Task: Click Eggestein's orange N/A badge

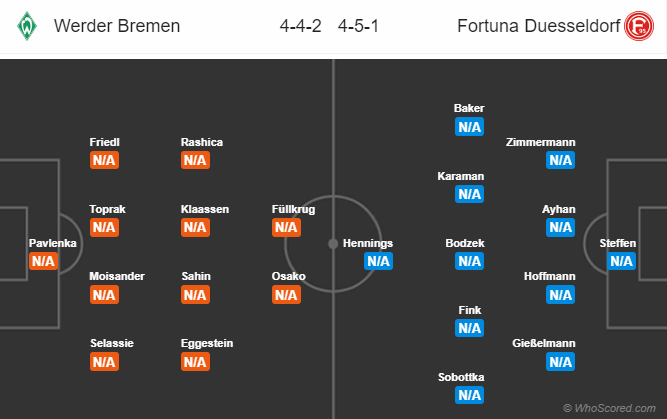Action: coord(195,362)
